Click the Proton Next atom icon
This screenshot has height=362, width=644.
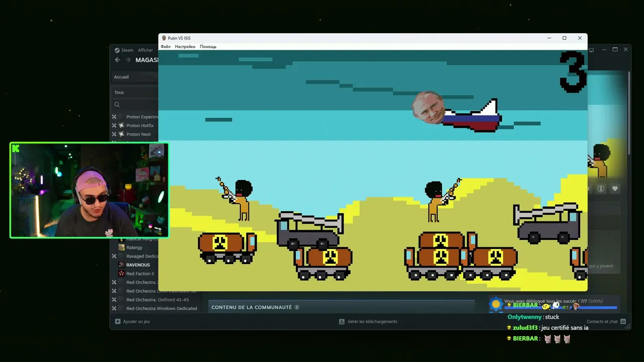pos(121,134)
